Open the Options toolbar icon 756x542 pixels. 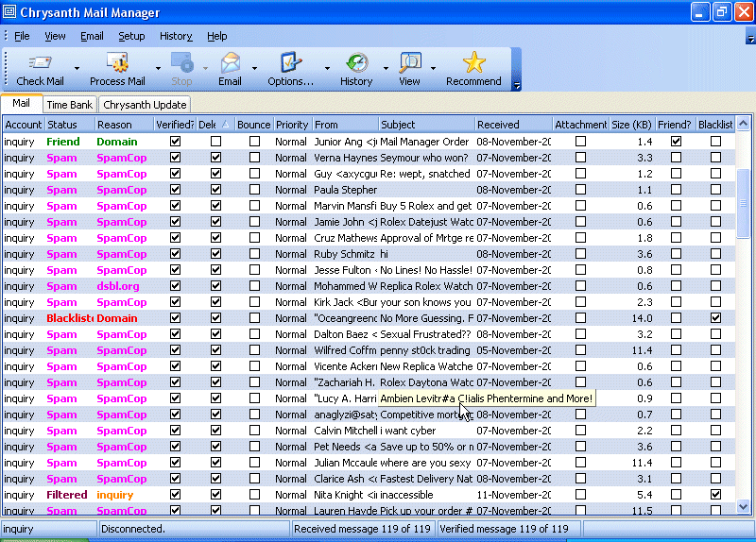coord(290,62)
